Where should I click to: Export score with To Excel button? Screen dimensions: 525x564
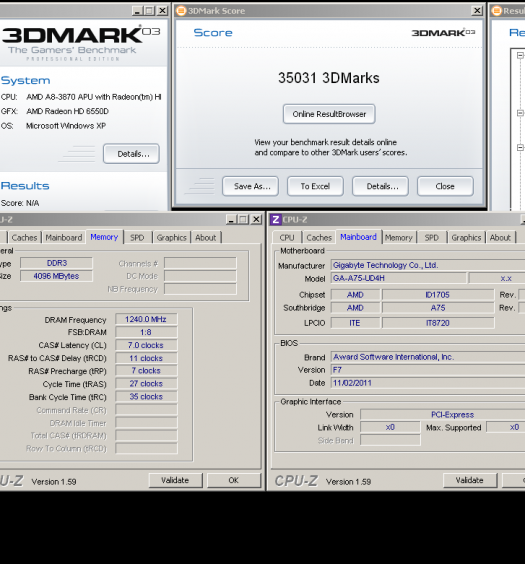(x=315, y=186)
